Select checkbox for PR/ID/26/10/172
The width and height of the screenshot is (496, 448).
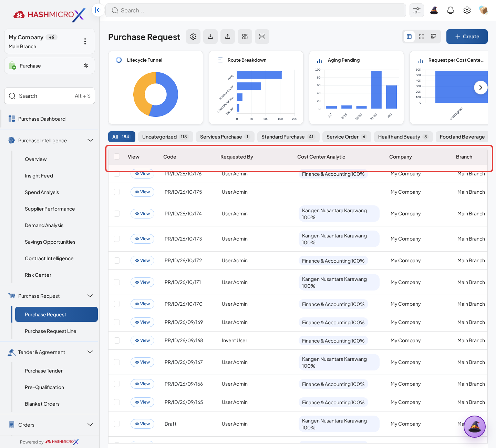(117, 261)
